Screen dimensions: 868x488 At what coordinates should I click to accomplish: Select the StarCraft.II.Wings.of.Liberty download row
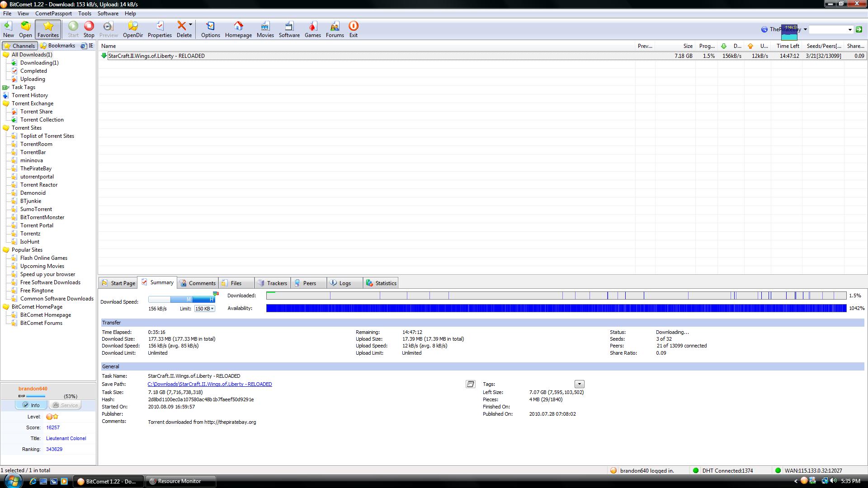click(x=482, y=56)
